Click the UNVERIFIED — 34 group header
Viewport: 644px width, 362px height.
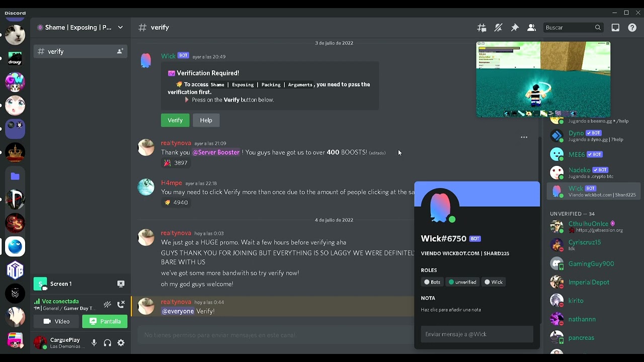click(572, 214)
